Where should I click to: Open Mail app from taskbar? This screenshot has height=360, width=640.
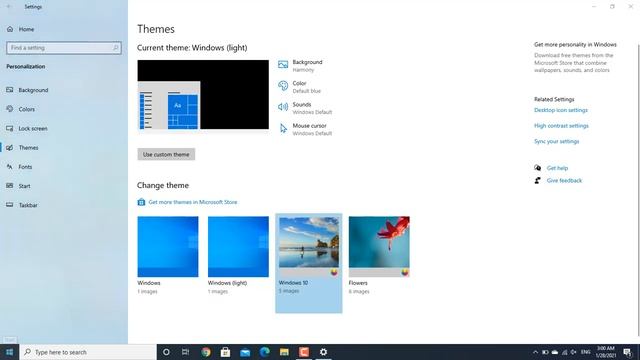[x=245, y=352]
